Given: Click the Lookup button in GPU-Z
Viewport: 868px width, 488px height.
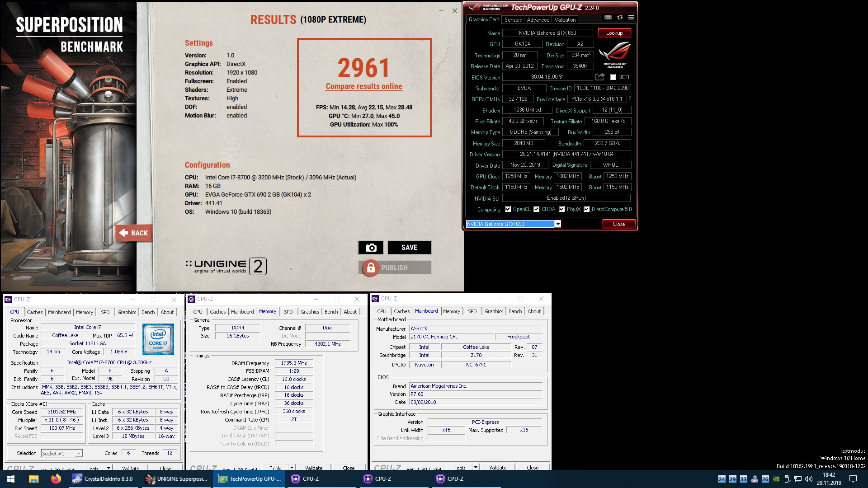Looking at the screenshot, I should 614,33.
